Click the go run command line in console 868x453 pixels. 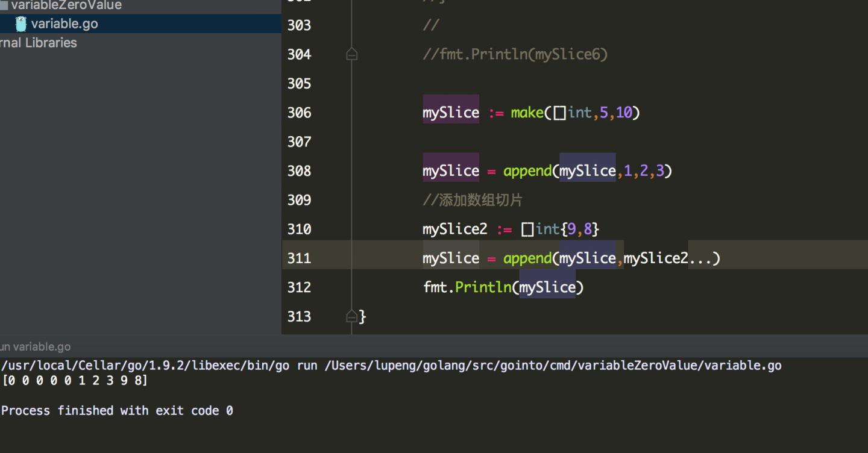[392, 366]
